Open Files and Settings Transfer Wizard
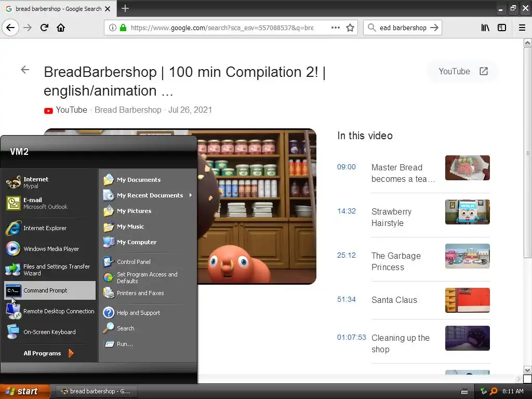532x399 pixels. pos(49,270)
